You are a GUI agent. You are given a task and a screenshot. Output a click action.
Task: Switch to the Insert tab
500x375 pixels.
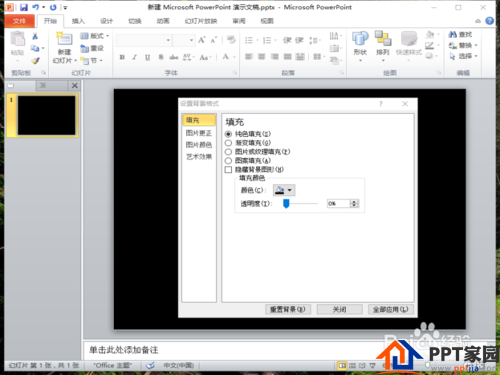click(x=78, y=21)
